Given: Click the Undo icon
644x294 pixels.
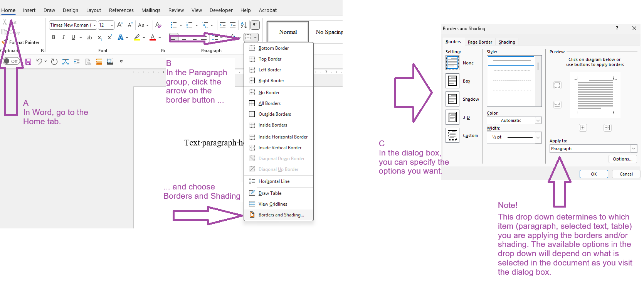Looking at the screenshot, I should (x=39, y=61).
